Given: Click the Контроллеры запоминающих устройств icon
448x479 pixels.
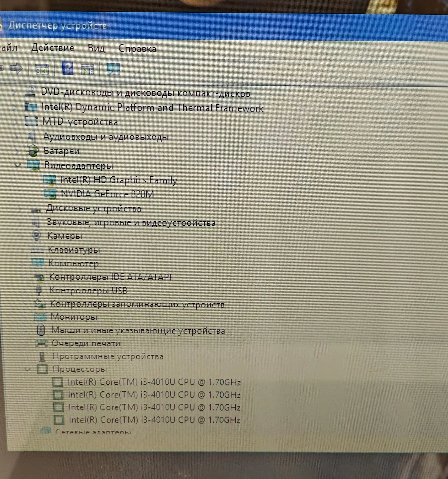Looking at the screenshot, I should pyautogui.click(x=40, y=304).
